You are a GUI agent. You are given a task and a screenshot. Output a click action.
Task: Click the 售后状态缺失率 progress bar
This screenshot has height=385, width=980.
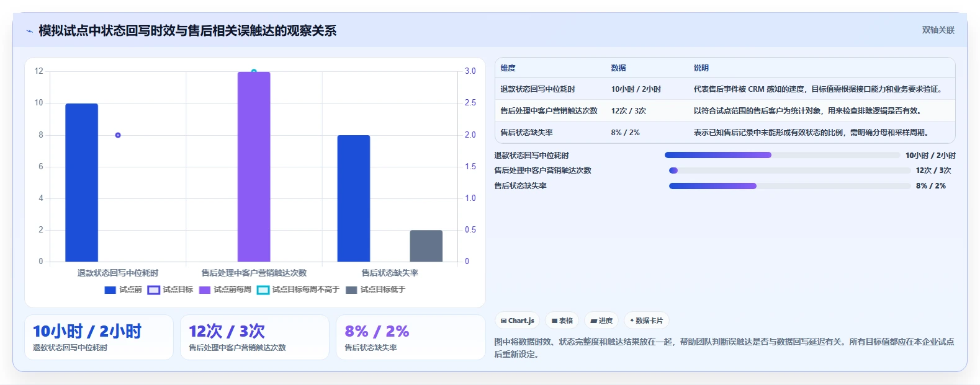(789, 186)
